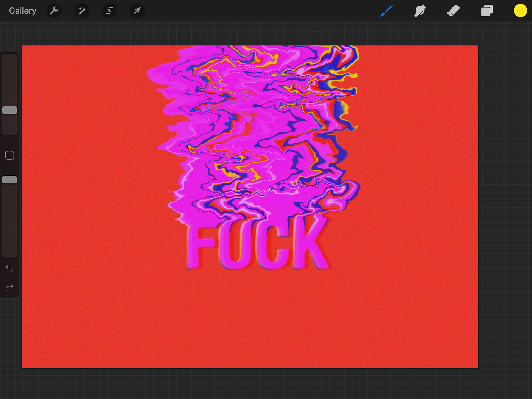532x399 pixels.
Task: Open the Layers panel
Action: pyautogui.click(x=487, y=11)
